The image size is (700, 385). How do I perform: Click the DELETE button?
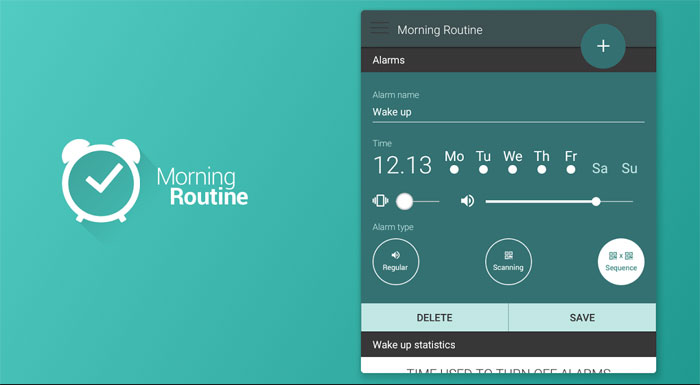coord(434,318)
